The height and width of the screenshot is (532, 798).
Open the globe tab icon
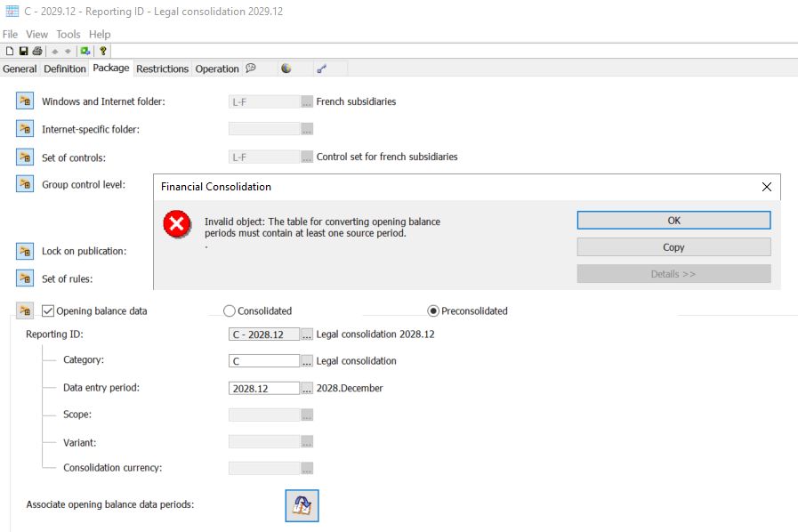click(x=286, y=69)
